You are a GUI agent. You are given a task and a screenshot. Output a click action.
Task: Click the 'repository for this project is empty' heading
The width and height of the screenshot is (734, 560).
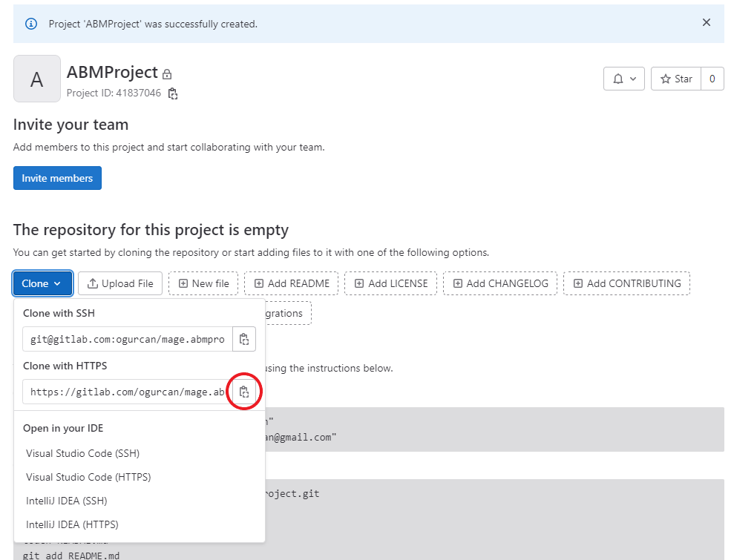click(x=151, y=230)
